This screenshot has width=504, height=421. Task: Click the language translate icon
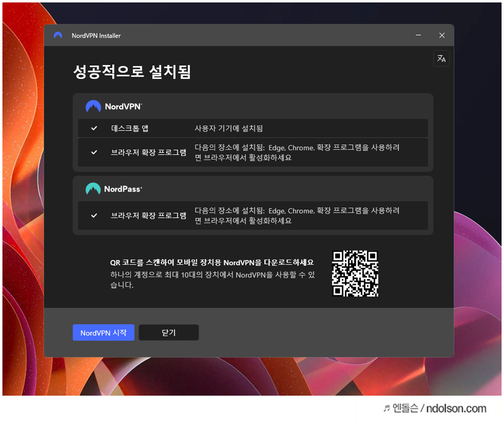point(441,58)
